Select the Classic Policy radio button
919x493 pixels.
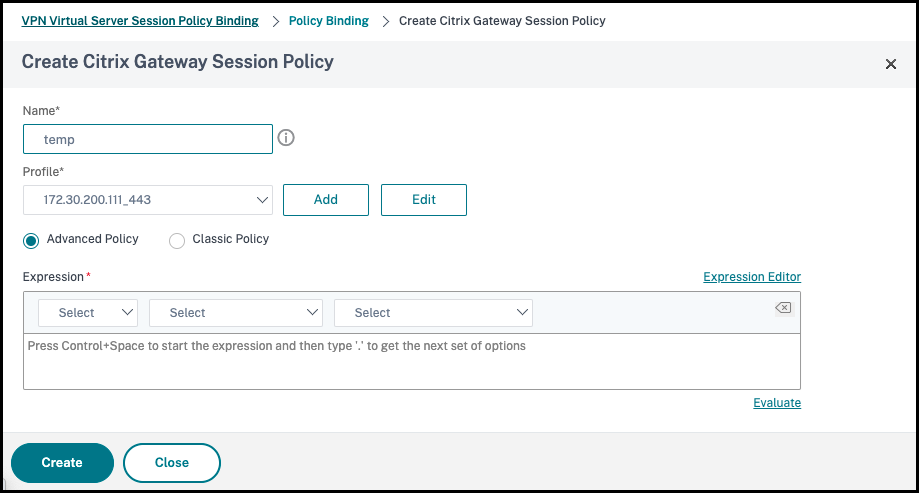[177, 240]
